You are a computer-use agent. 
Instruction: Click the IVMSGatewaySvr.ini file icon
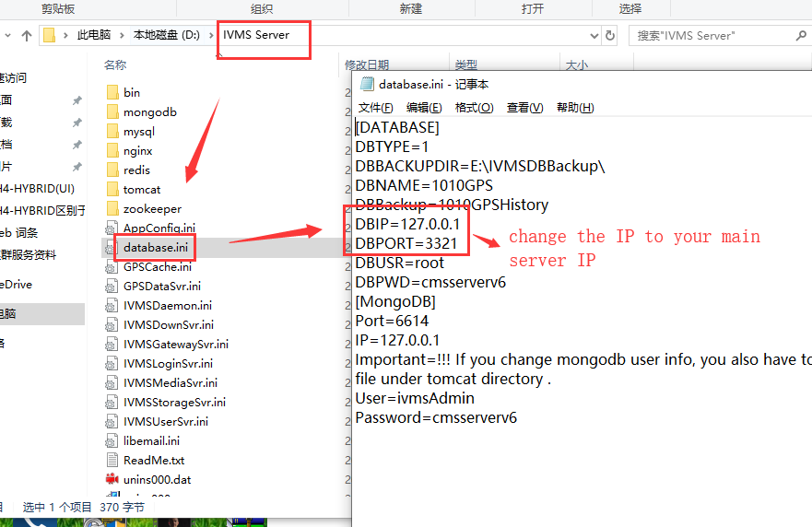(112, 344)
